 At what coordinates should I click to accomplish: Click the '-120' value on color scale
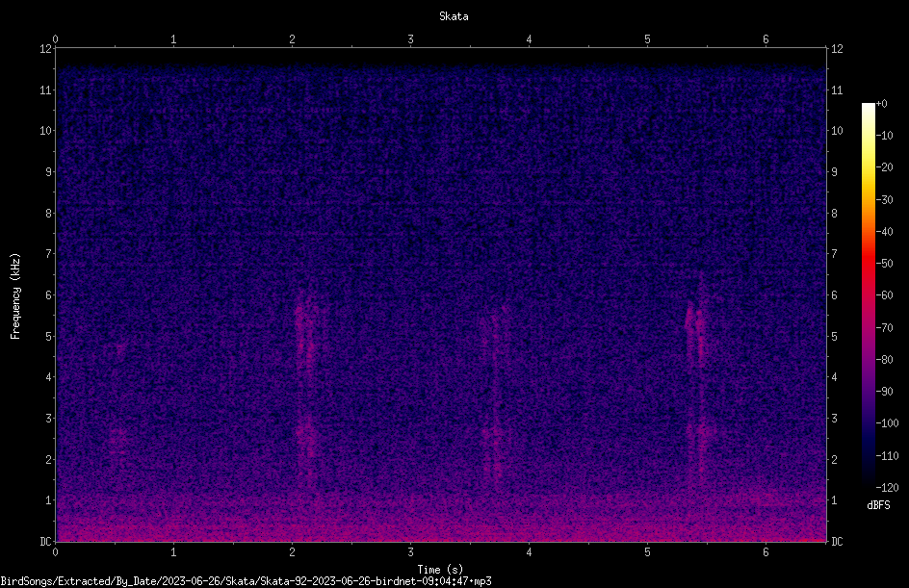(888, 487)
